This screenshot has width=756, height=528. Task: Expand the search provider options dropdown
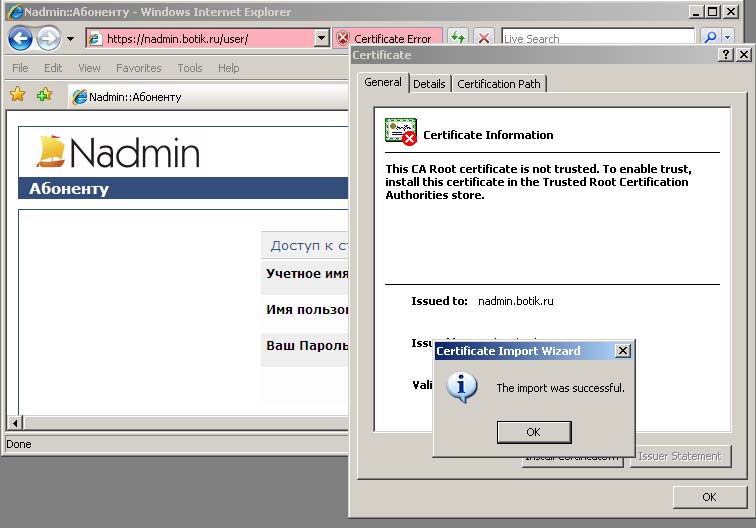[727, 38]
